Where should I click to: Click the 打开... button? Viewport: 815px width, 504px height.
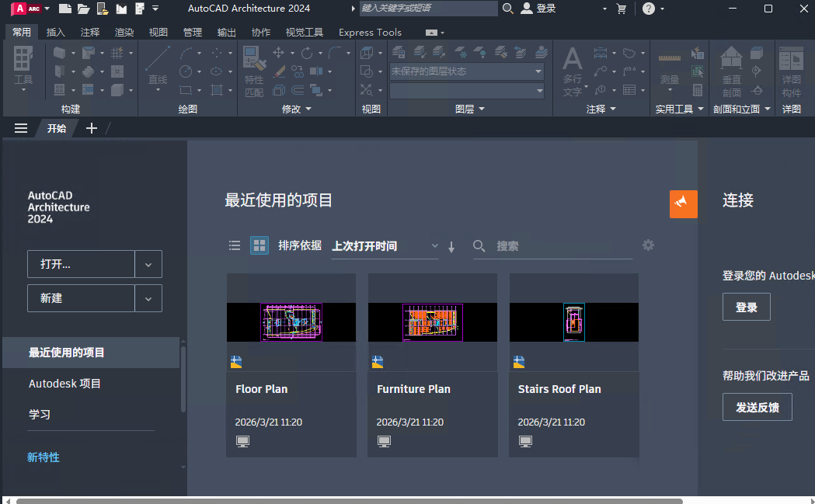81,264
